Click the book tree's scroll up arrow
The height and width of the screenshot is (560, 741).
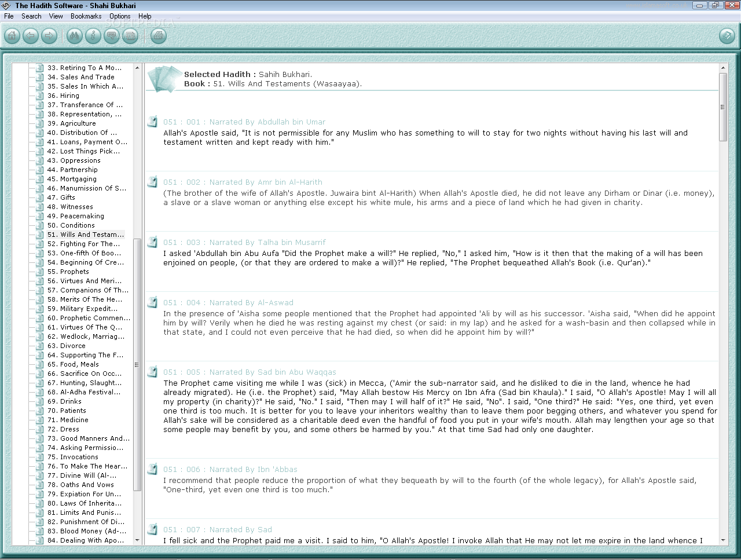tap(137, 68)
